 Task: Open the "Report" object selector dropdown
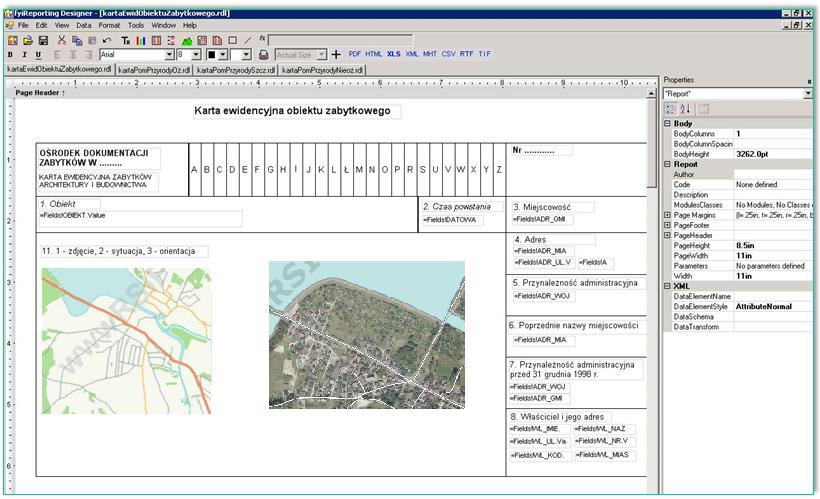click(807, 94)
